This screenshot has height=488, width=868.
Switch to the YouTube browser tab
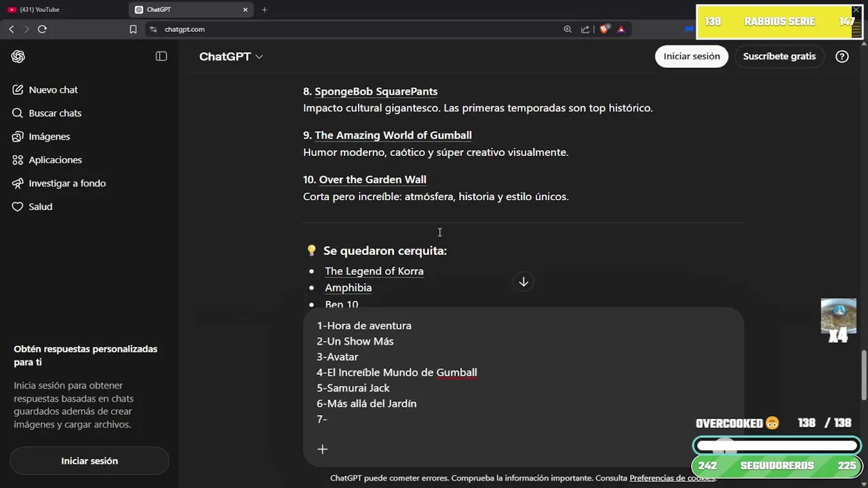[64, 9]
